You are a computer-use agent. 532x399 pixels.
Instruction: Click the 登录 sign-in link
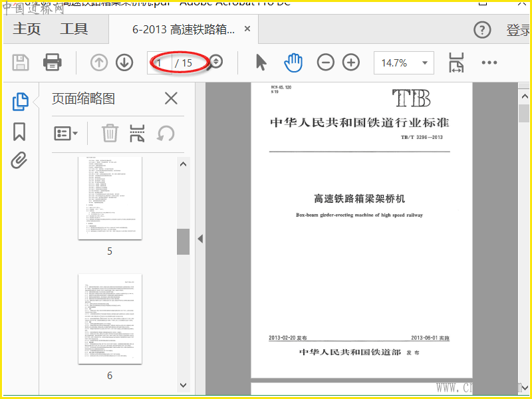(x=519, y=30)
